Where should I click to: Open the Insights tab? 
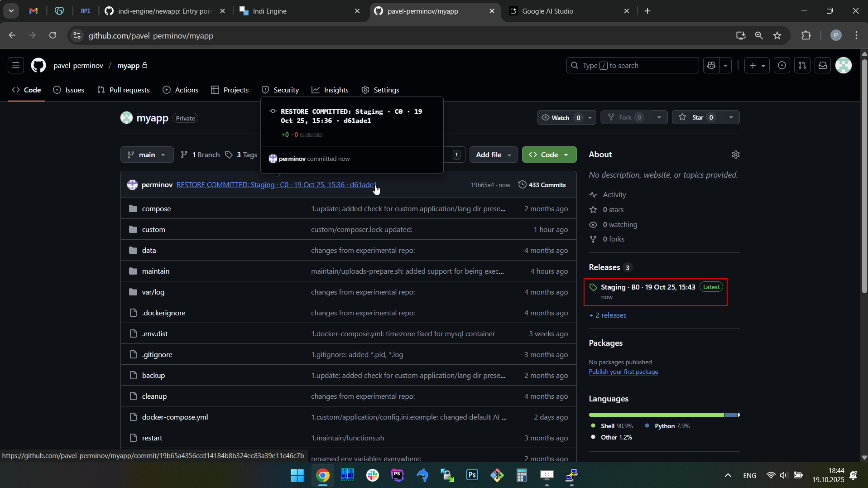[x=330, y=90]
